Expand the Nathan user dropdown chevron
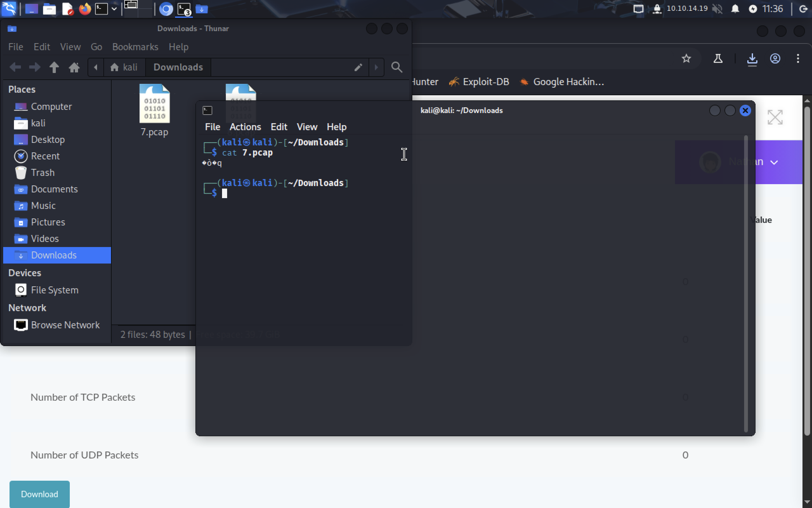The image size is (812, 508). (x=774, y=163)
